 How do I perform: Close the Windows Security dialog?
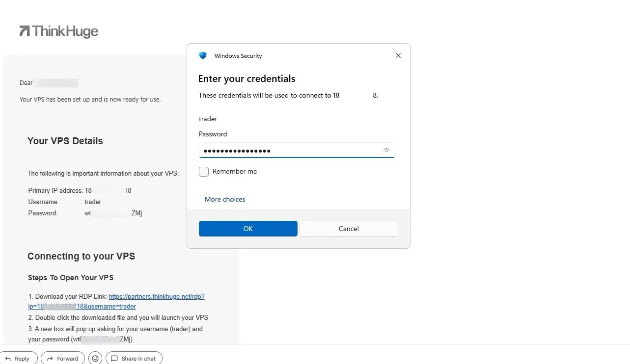(398, 55)
